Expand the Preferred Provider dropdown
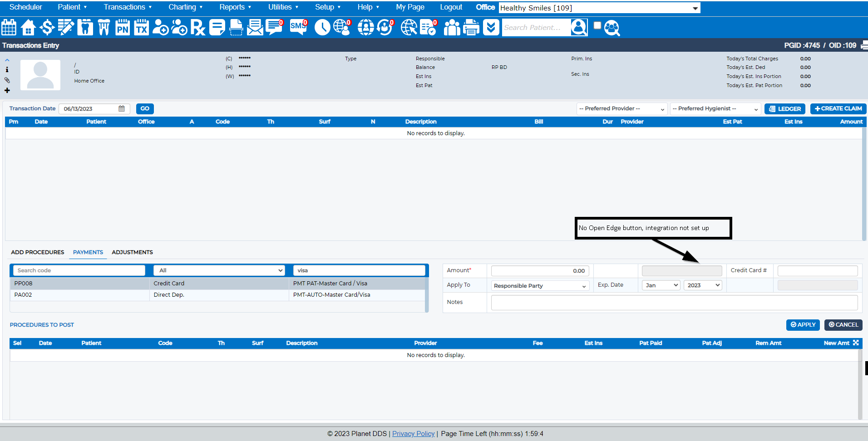 point(621,109)
